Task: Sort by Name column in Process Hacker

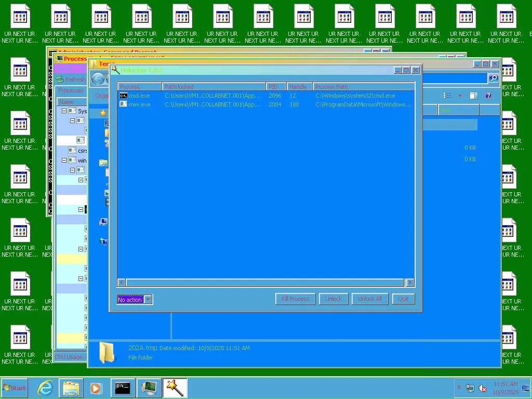Action: (71, 102)
